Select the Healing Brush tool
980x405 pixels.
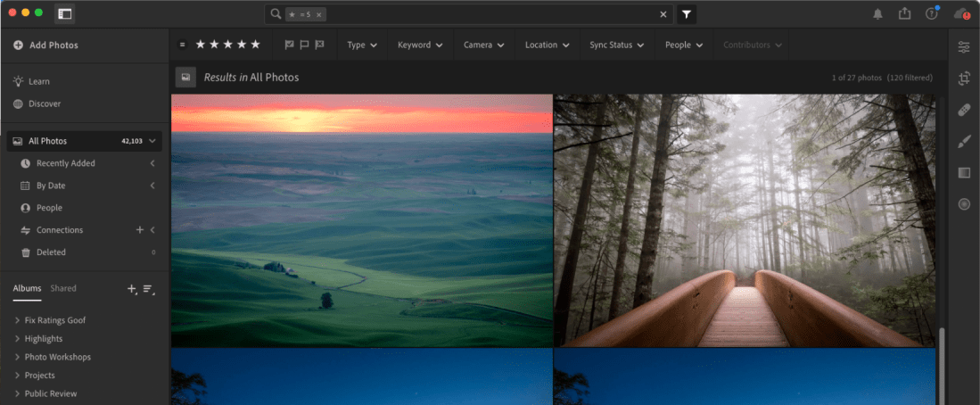point(963,110)
